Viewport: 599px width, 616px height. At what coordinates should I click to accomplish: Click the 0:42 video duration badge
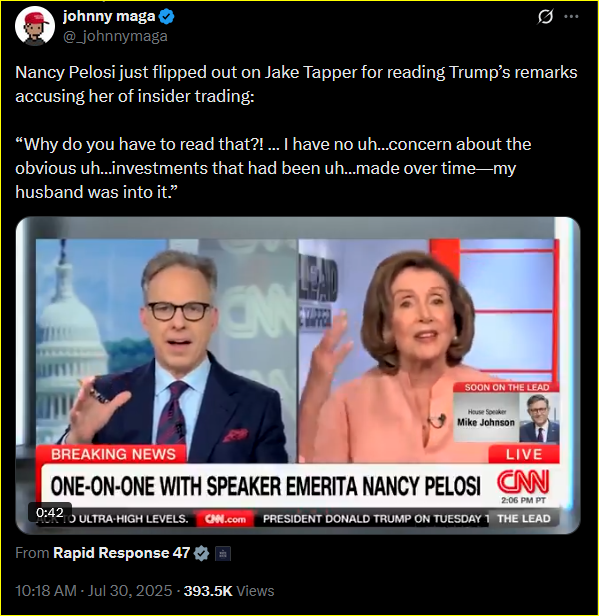pos(49,512)
